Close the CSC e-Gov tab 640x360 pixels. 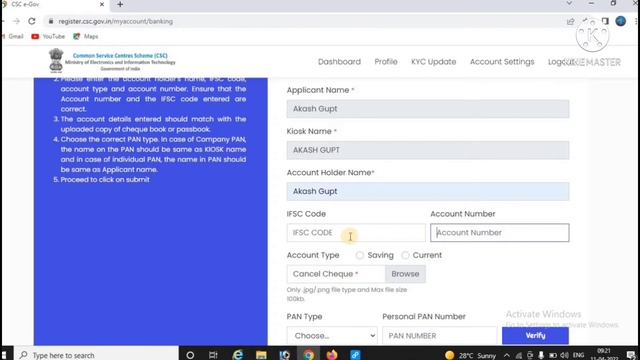102,4
